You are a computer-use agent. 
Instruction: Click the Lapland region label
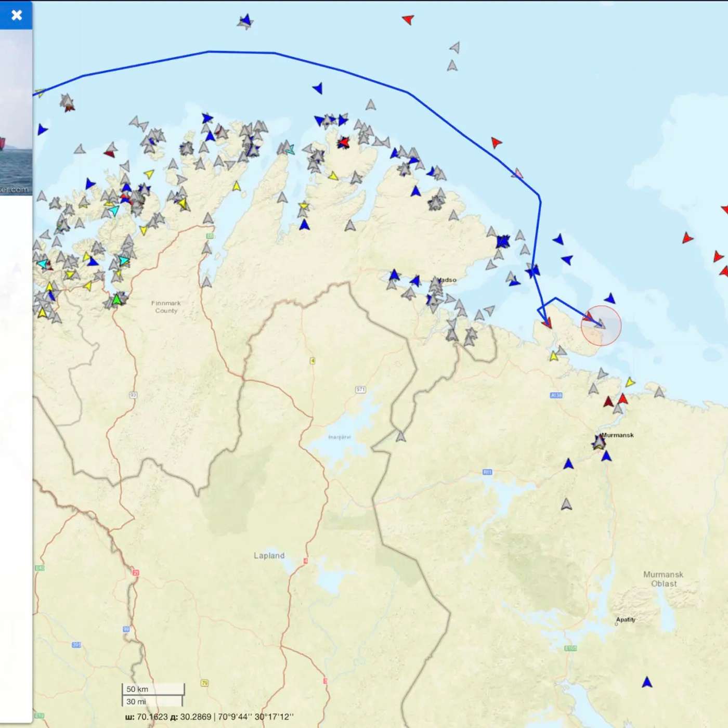pos(269,555)
